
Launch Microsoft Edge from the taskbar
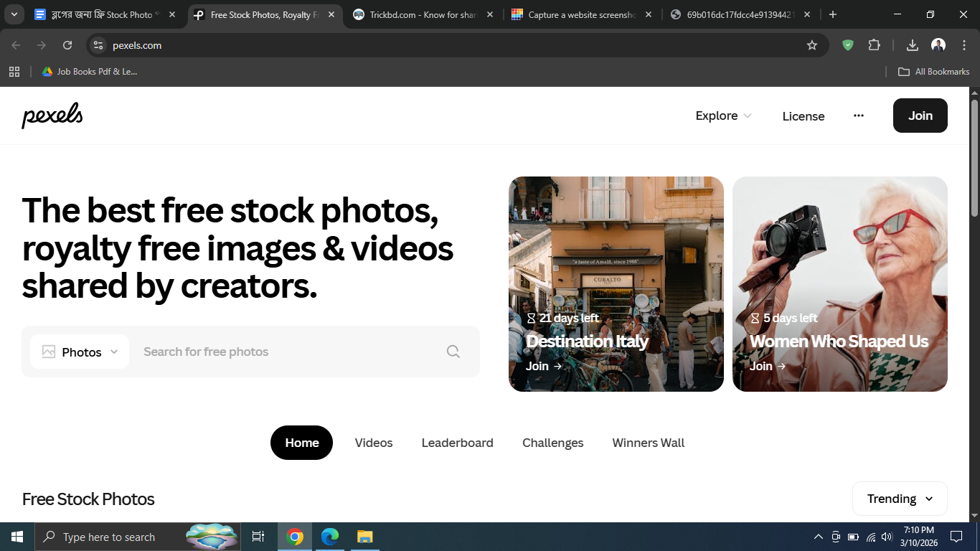[329, 537]
